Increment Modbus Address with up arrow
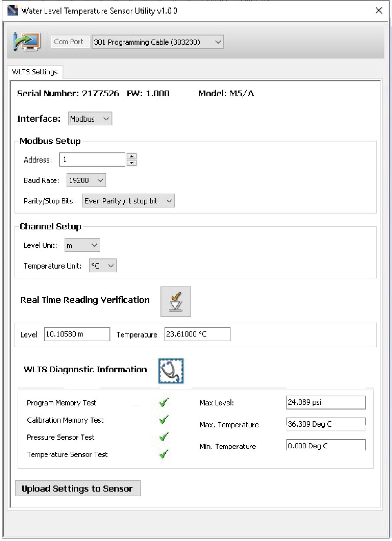Viewport: 392px width, 541px height. click(x=132, y=156)
